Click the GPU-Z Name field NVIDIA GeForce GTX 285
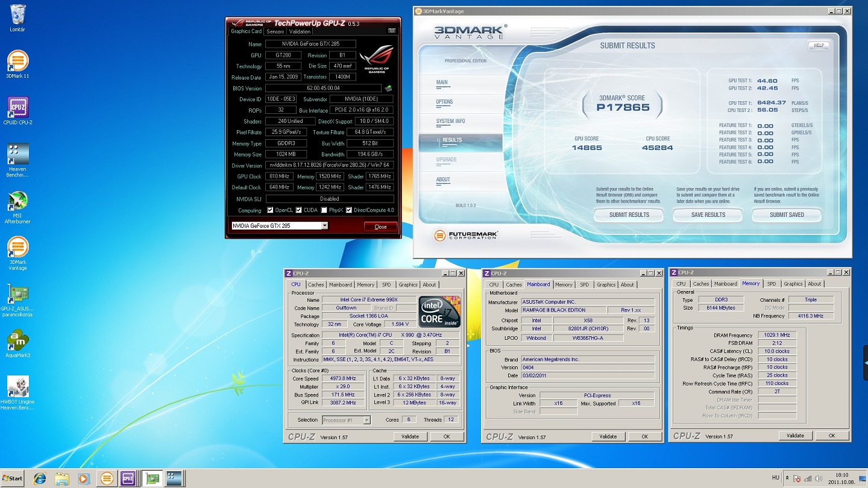 coord(310,44)
